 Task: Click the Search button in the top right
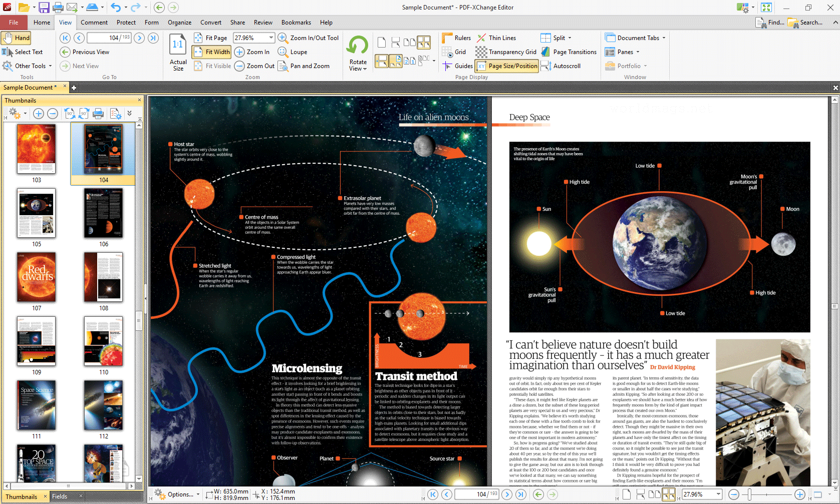(x=805, y=23)
